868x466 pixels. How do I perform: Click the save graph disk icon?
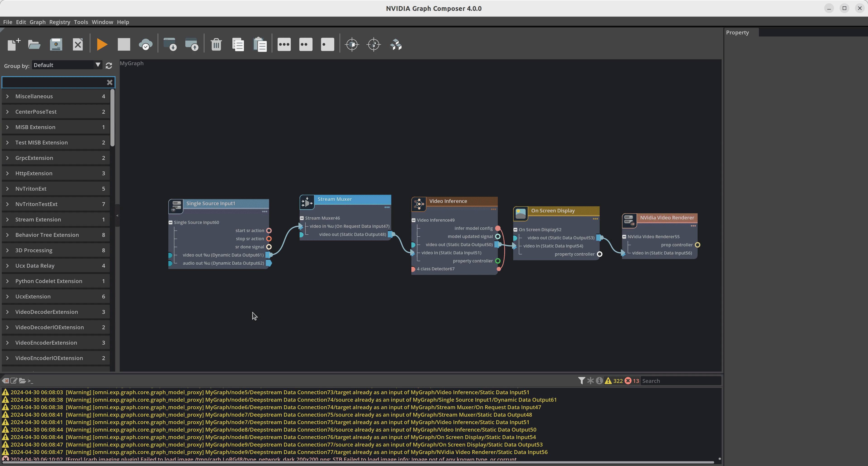pyautogui.click(x=56, y=45)
